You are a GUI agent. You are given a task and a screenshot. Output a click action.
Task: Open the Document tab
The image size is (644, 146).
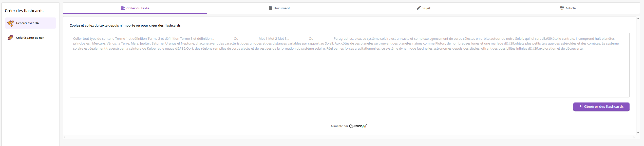tap(279, 8)
